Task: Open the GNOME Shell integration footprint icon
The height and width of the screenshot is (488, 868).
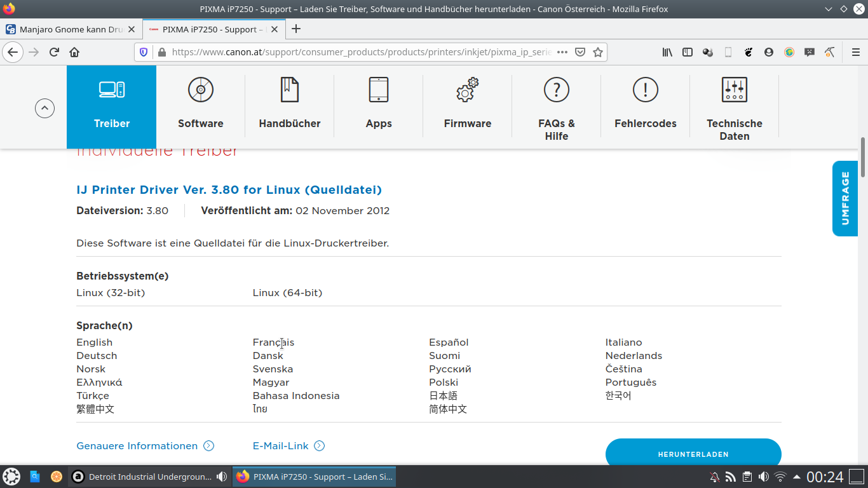Action: click(749, 52)
